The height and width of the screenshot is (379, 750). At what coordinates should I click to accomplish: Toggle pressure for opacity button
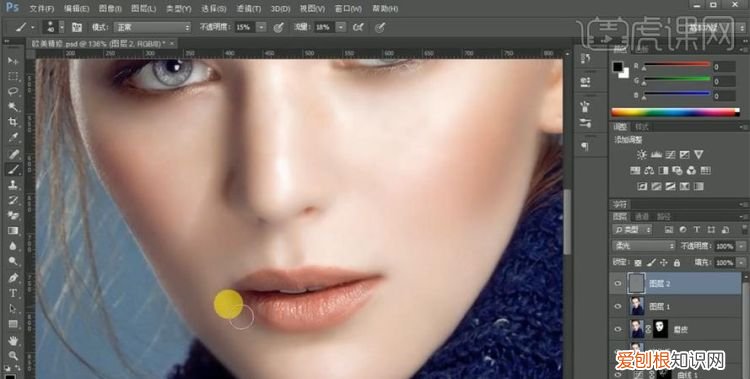(x=278, y=27)
